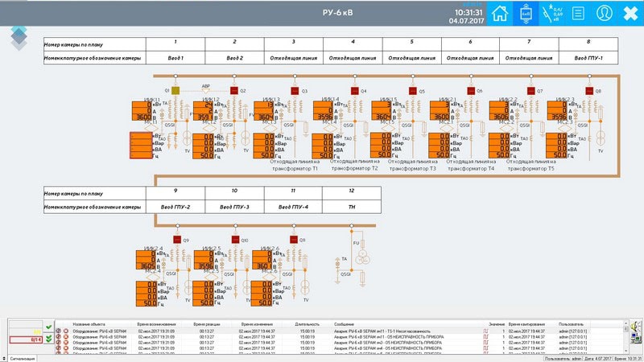The image size is (644, 362).
Task: Select circuit breaker Q9
Action: pos(177,240)
